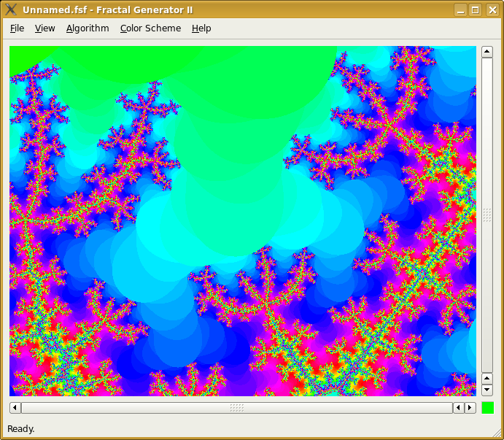Click the up arrow at vertical scrollbar bottom
504x440 pixels.
point(487,378)
